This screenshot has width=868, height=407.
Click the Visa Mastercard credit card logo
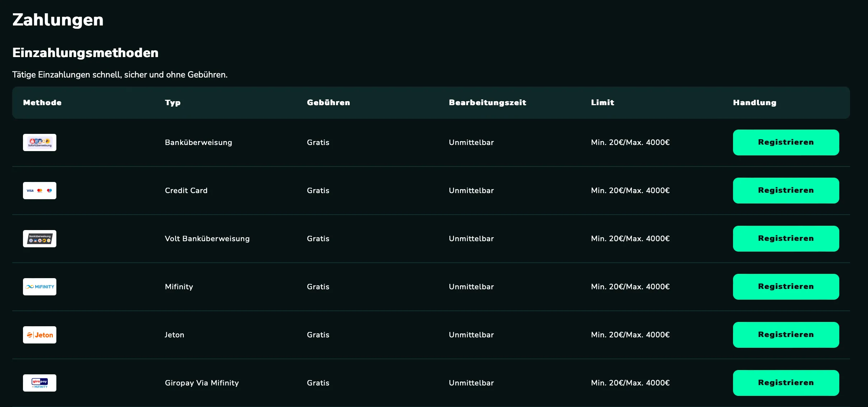coord(39,191)
